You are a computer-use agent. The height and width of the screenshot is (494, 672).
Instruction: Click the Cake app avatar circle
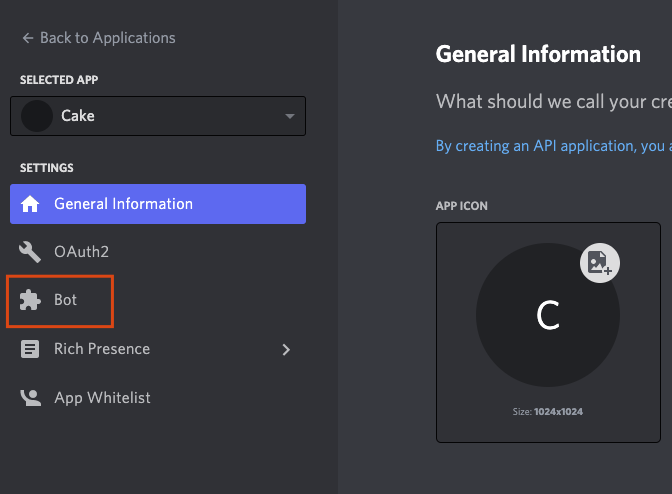(37, 116)
